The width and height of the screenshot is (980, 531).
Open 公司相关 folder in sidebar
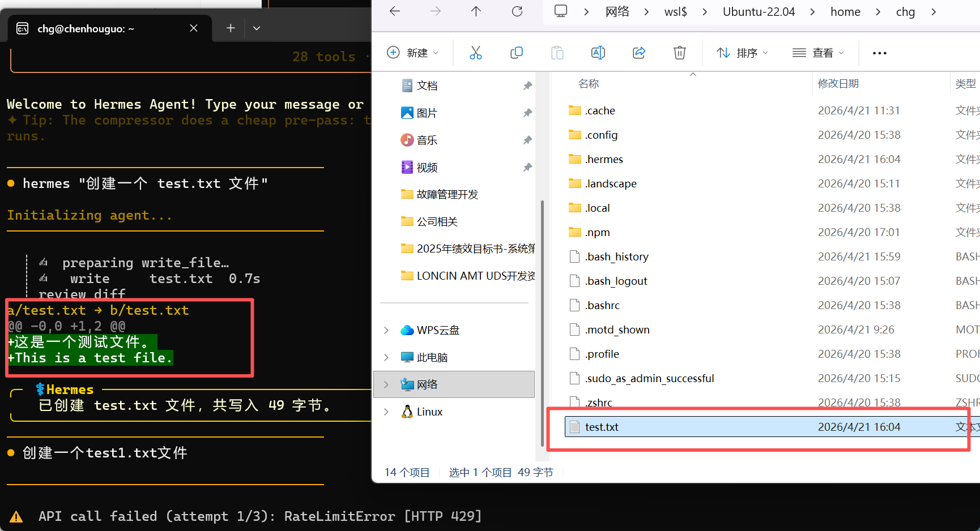point(429,221)
